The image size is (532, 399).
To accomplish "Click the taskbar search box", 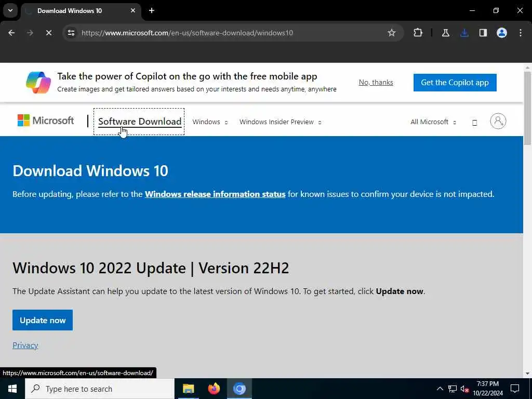I will click(100, 389).
